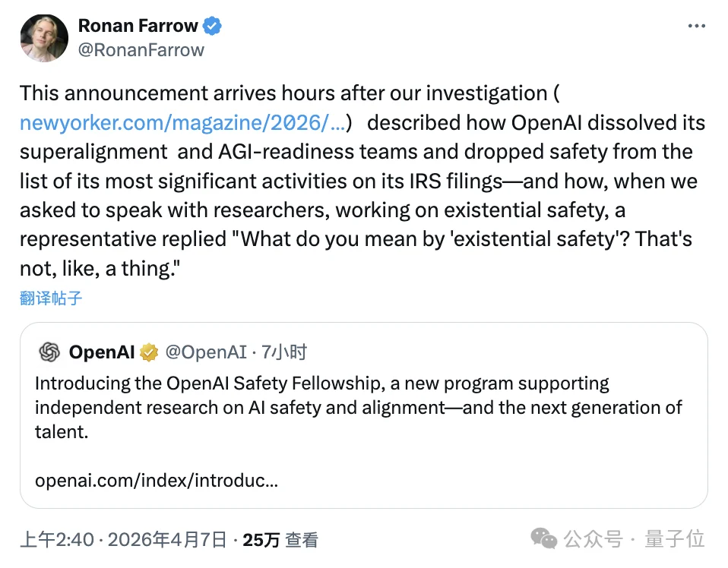Visit the @RonanFarrow handle
The width and height of the screenshot is (728, 568).
141,50
